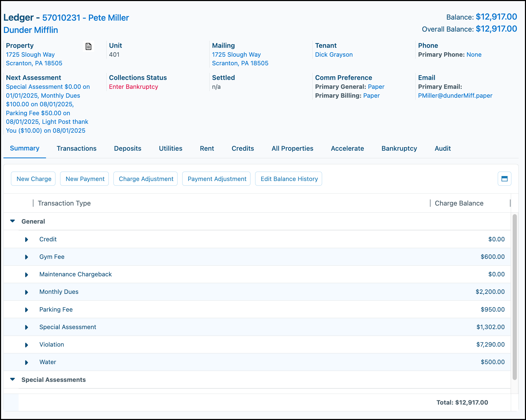The image size is (526, 420).
Task: Click the panel layout icon above the ledger table
Action: click(x=504, y=178)
